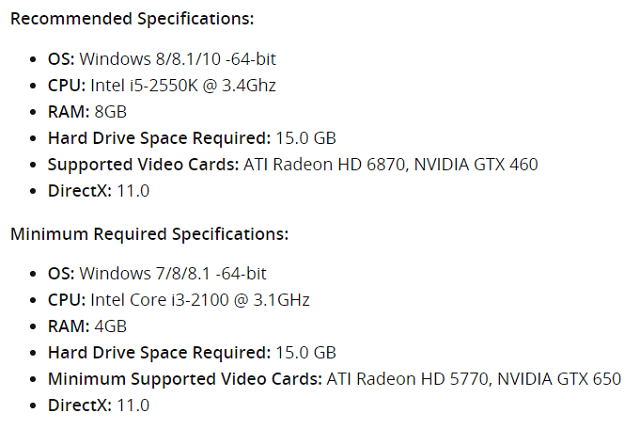The image size is (640, 429).
Task: Click the recommended RAM 8GB entry
Action: pyautogui.click(x=87, y=112)
